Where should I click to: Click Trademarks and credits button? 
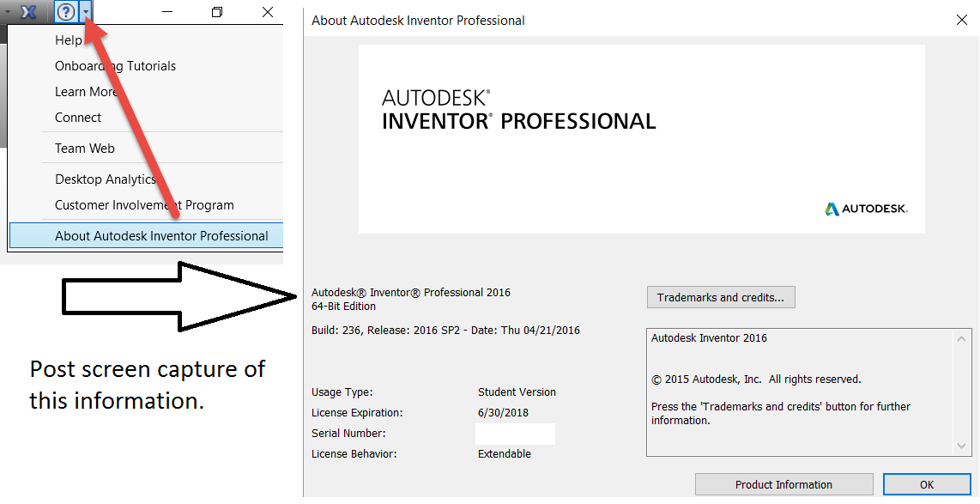(x=721, y=298)
